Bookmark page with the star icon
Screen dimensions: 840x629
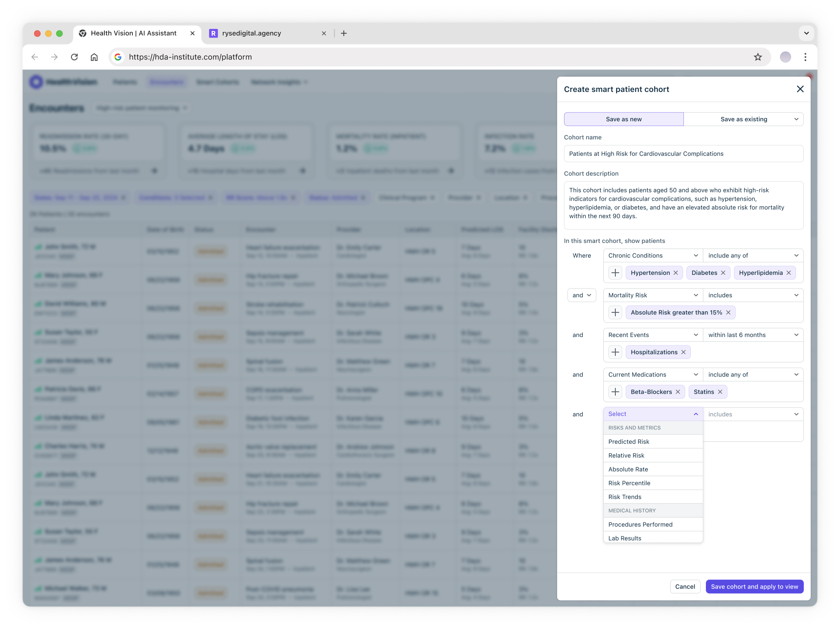pos(758,57)
